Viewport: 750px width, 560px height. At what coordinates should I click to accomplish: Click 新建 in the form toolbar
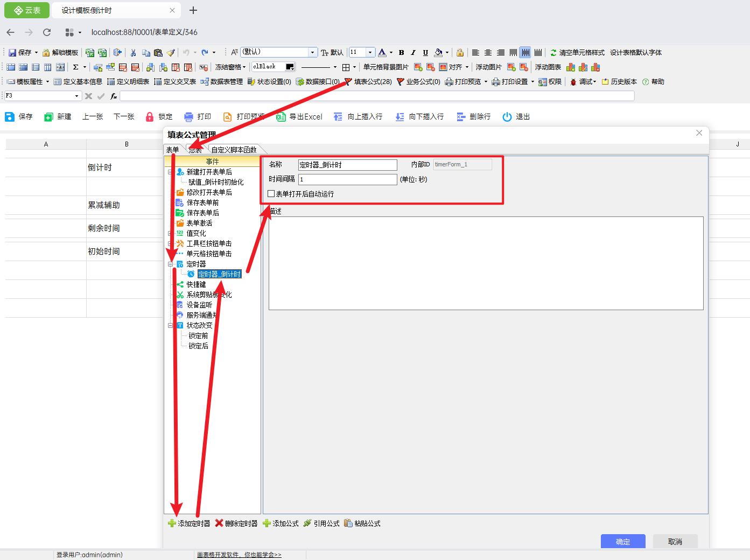tap(58, 117)
